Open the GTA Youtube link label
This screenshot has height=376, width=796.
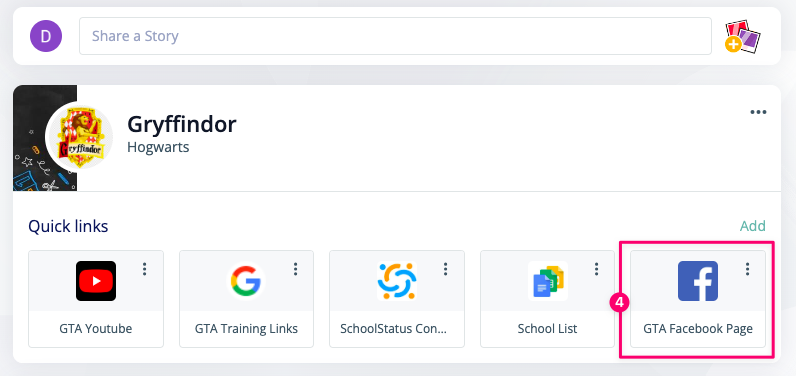coord(96,329)
